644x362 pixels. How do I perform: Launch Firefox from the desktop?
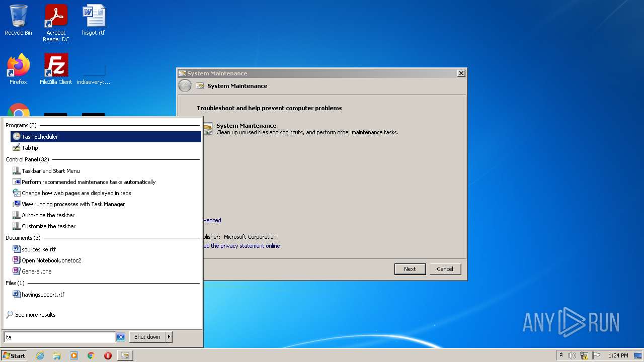tap(18, 69)
